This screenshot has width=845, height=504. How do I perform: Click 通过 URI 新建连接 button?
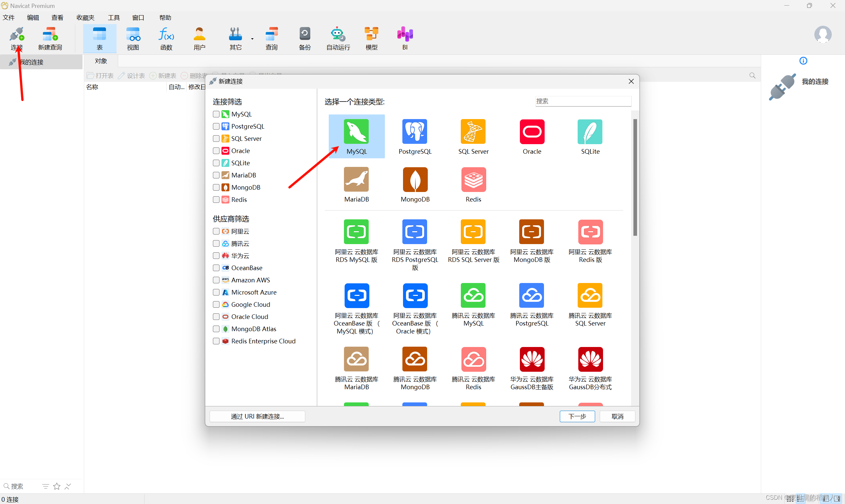point(257,416)
